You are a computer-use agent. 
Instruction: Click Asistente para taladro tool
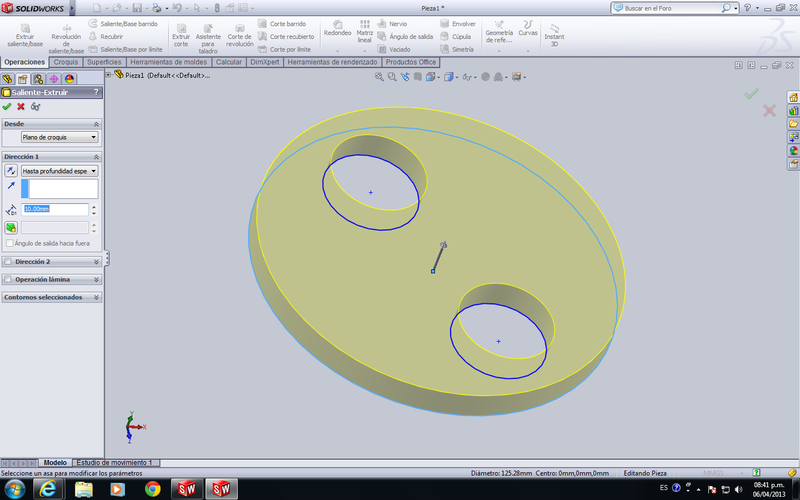tap(208, 38)
